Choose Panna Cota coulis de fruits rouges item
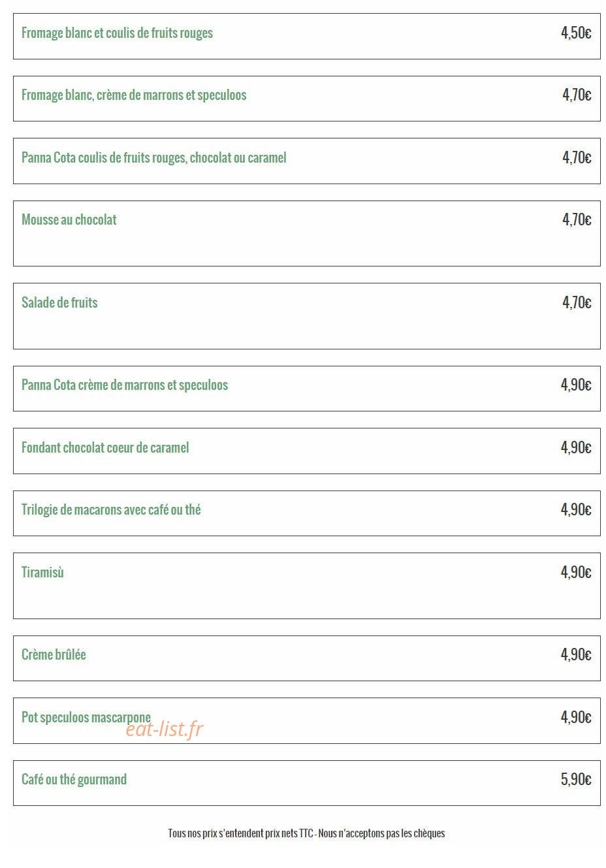The height and width of the screenshot is (868, 606). click(306, 161)
